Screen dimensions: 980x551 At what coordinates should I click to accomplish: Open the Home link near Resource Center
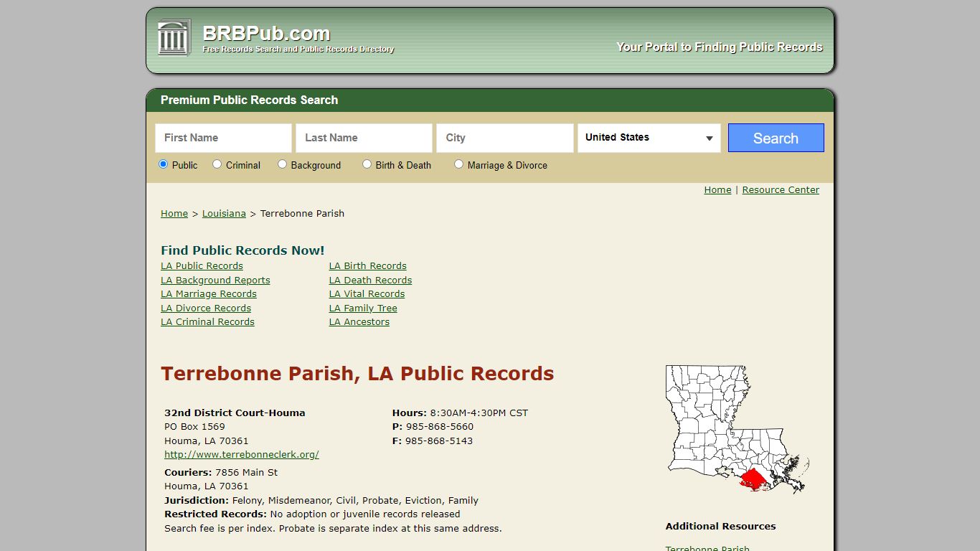[x=717, y=190]
